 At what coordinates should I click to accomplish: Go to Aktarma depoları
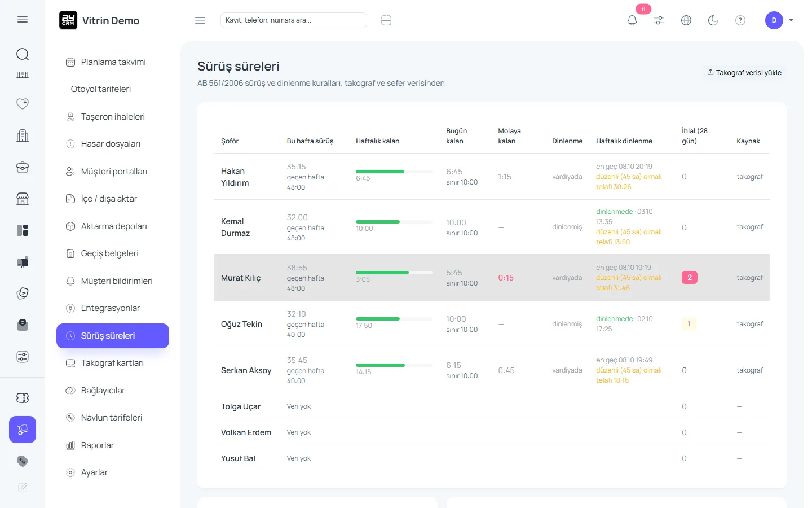pos(113,226)
